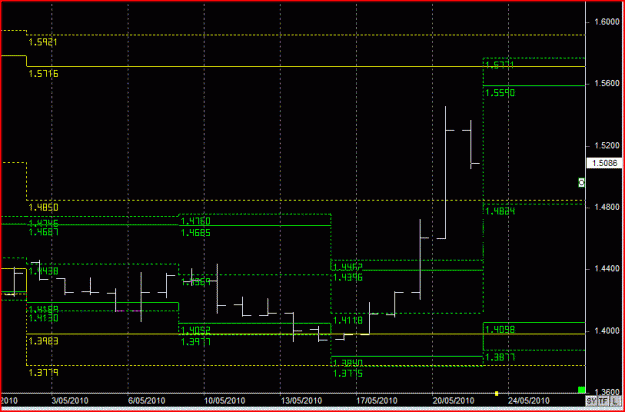Click the 1.4130 green level label
Viewport: 625px width, 412px height.
point(43,318)
